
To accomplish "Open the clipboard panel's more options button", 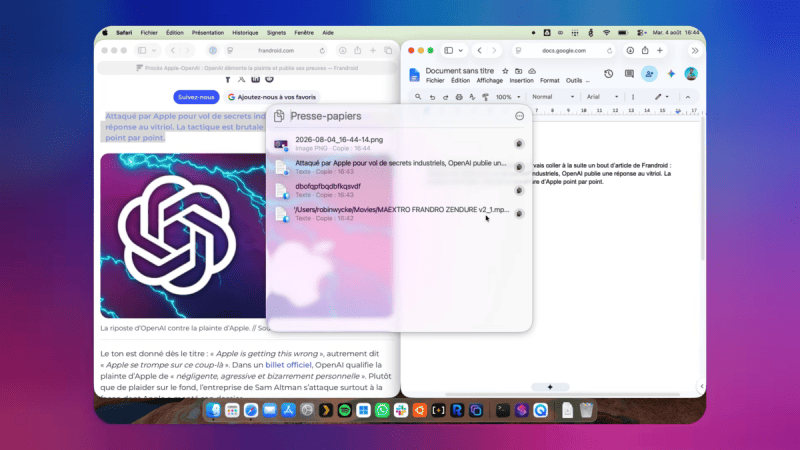I will pyautogui.click(x=519, y=116).
